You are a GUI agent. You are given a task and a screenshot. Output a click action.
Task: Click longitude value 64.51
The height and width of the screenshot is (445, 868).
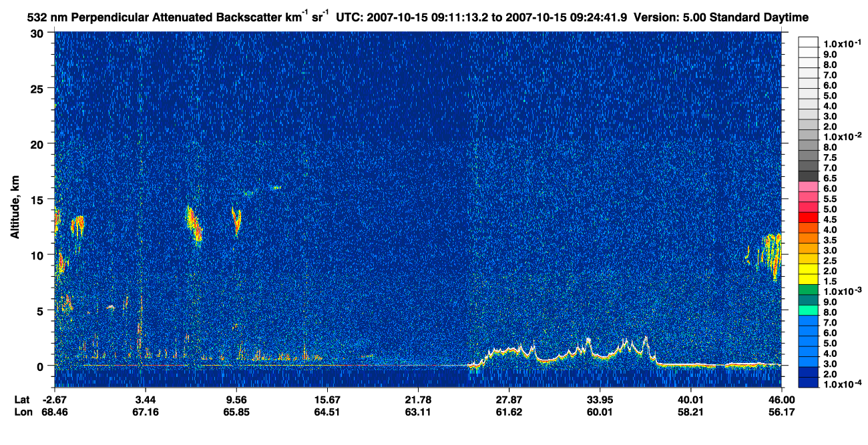point(327,412)
